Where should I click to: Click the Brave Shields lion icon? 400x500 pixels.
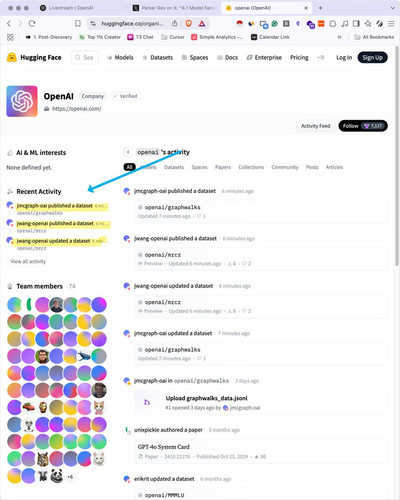coord(189,23)
